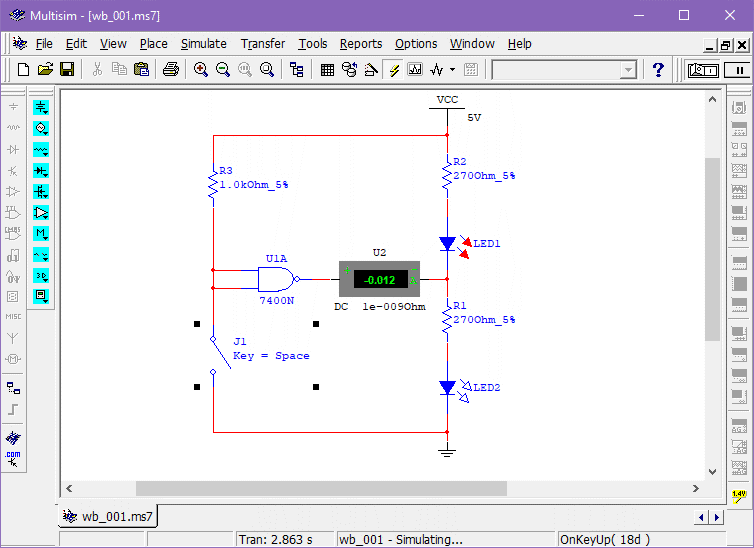Open the Reports menu
The height and width of the screenshot is (548, 754).
coord(360,44)
